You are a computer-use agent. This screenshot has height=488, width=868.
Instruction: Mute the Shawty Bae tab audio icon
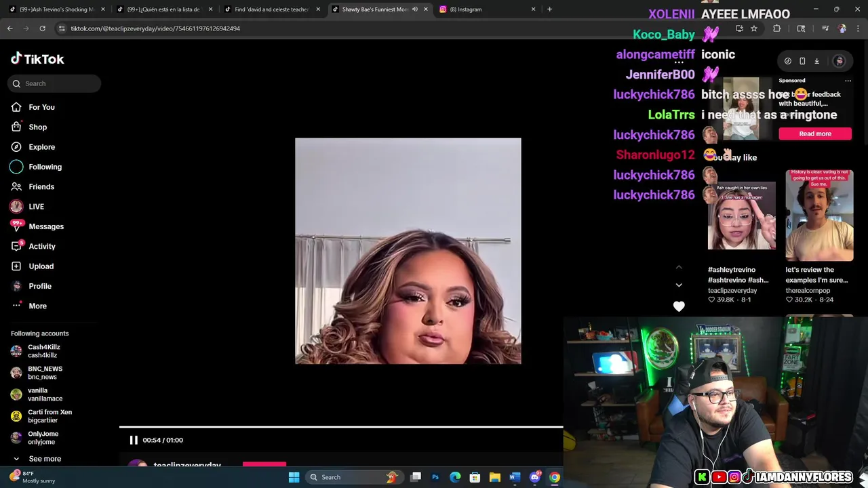[414, 9]
